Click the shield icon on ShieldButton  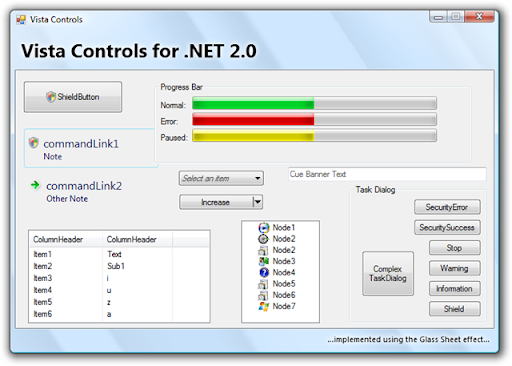tap(51, 97)
